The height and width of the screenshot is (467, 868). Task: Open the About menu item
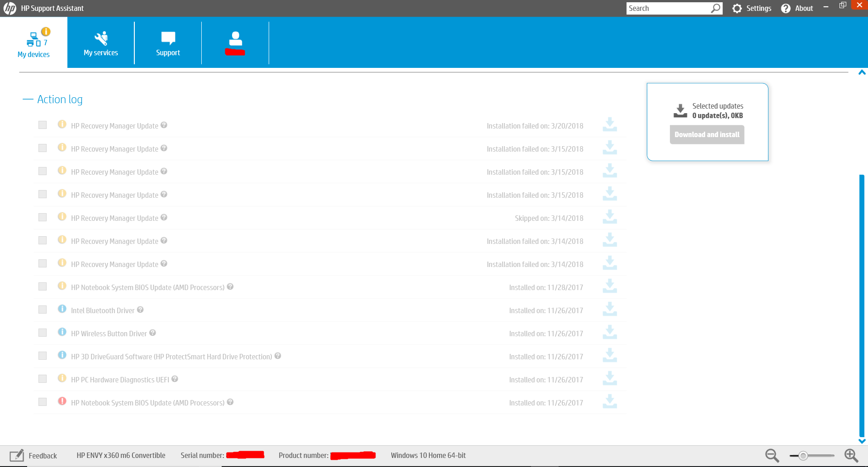pos(797,8)
